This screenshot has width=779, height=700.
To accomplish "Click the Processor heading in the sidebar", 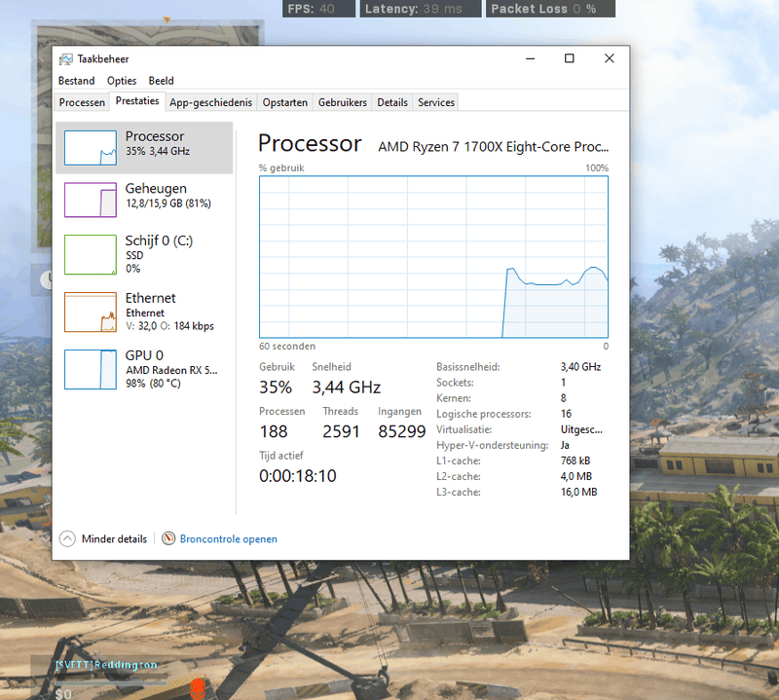I will [155, 136].
